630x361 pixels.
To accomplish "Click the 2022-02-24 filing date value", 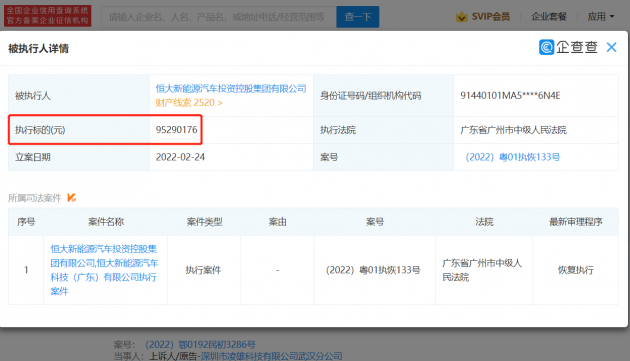I will pos(180,157).
